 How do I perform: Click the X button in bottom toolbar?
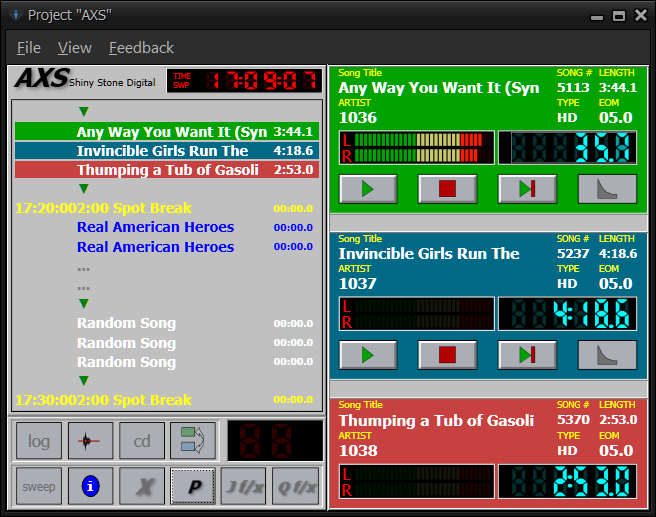click(x=142, y=486)
